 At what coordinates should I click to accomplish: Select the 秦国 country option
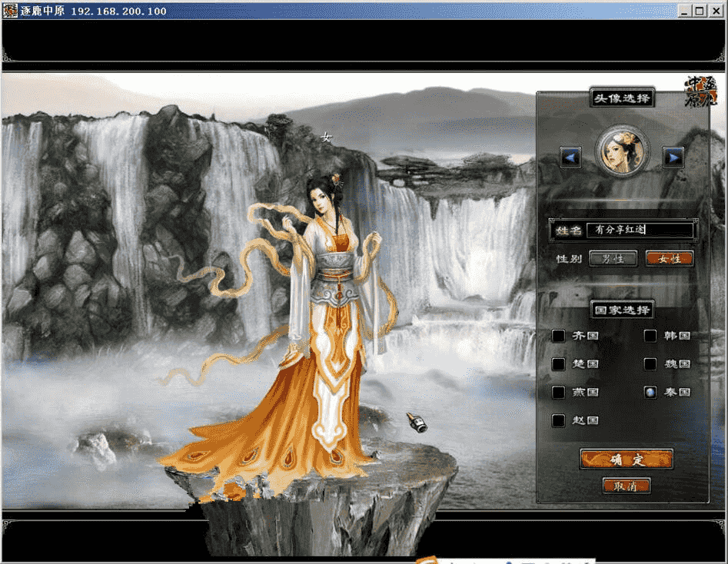pos(650,393)
